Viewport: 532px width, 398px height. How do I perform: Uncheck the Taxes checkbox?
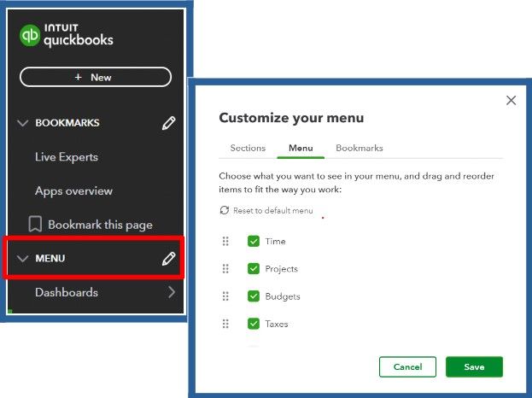pos(254,324)
